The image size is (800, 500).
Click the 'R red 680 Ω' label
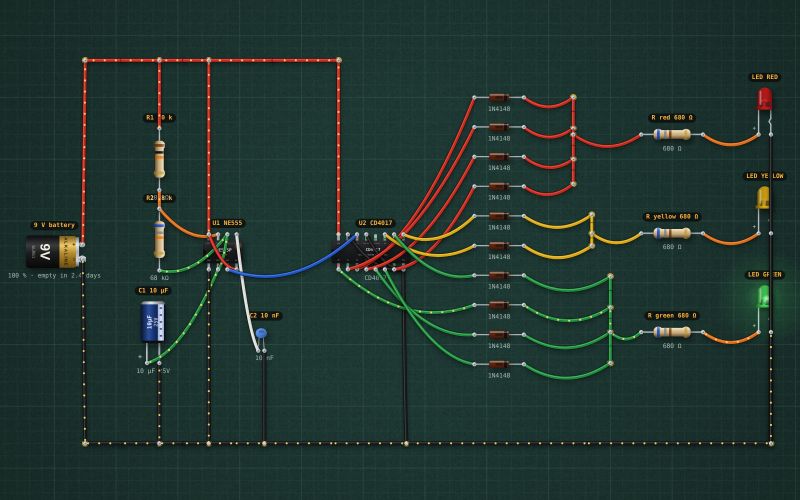pyautogui.click(x=672, y=118)
